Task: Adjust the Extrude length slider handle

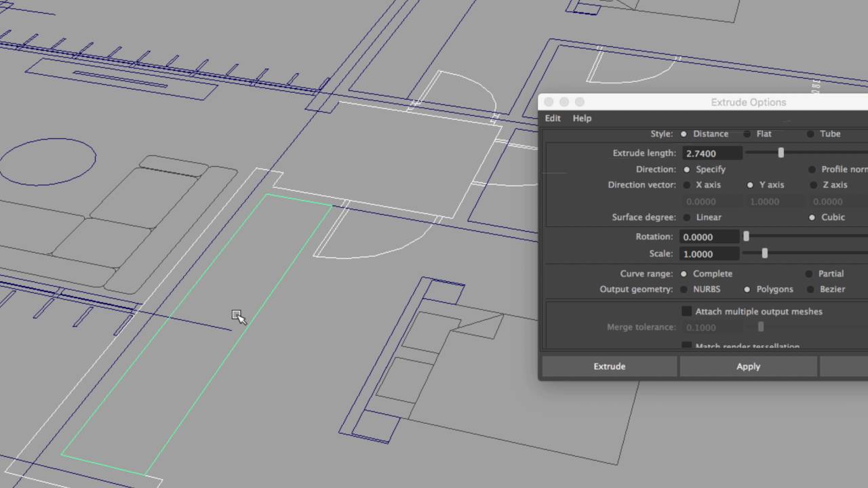Action: (781, 153)
